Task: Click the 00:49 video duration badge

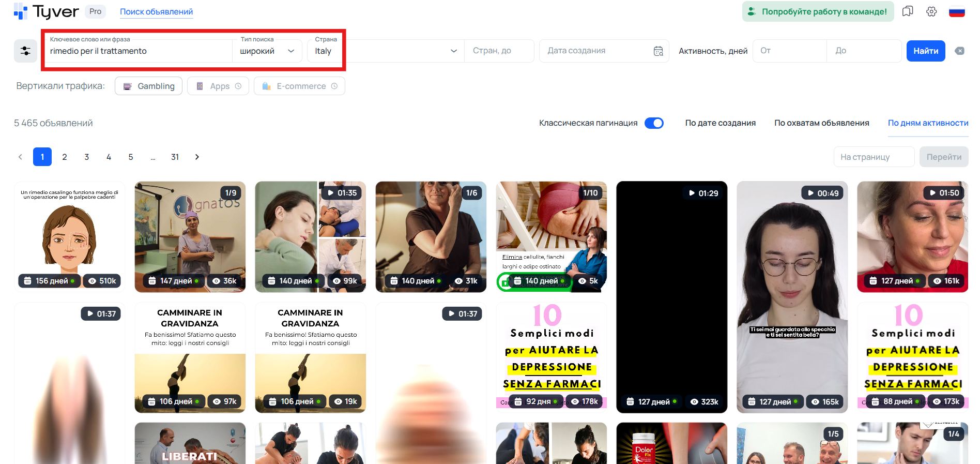Action: tap(823, 193)
